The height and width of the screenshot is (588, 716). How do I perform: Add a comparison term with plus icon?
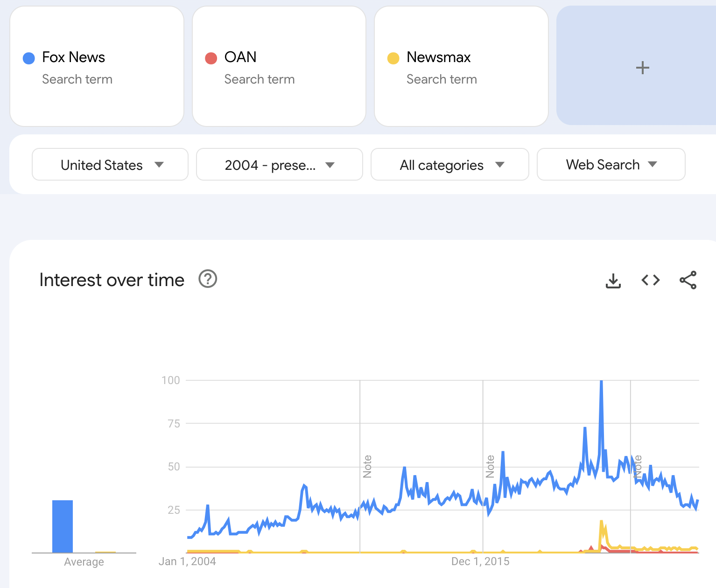(x=642, y=68)
